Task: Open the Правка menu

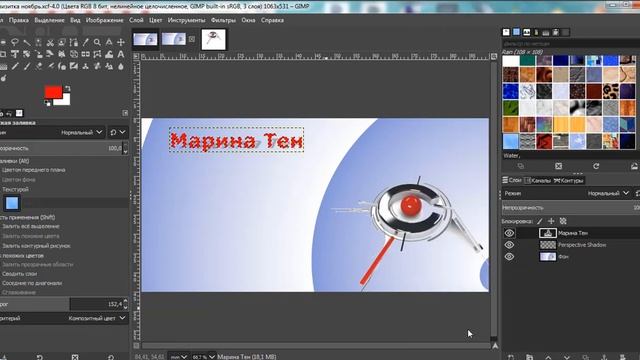Action: 19,20
